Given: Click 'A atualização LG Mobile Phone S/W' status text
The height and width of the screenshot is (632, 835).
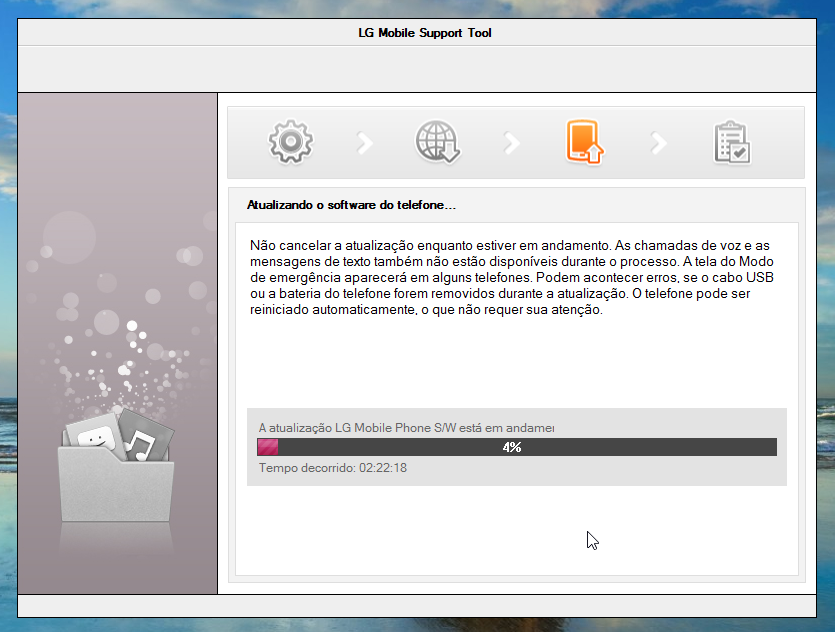Looking at the screenshot, I should [406, 428].
